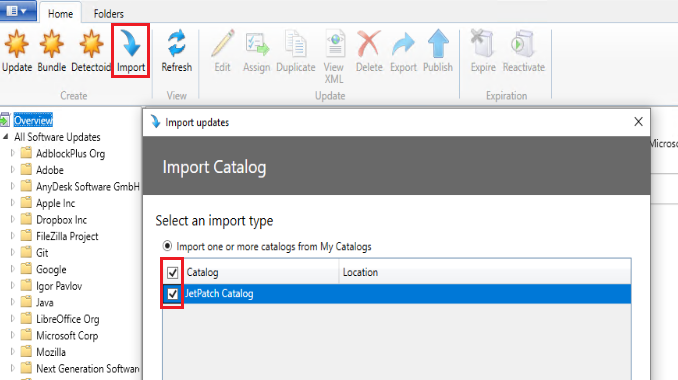Click the Mozilla folder icon

click(x=26, y=351)
